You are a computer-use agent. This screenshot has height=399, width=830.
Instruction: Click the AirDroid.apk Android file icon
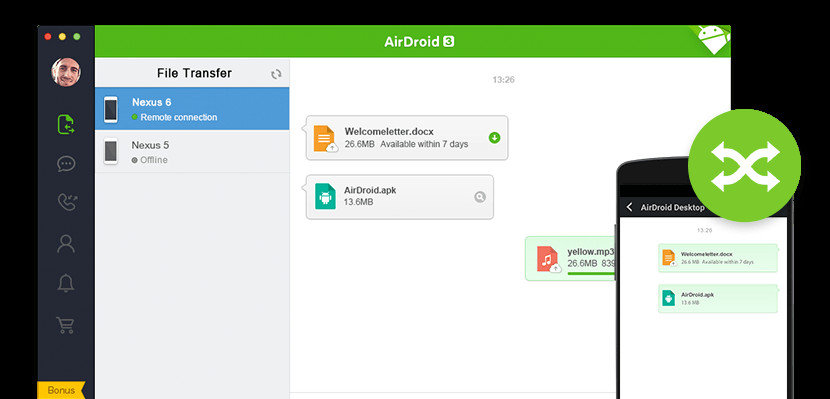pos(325,196)
